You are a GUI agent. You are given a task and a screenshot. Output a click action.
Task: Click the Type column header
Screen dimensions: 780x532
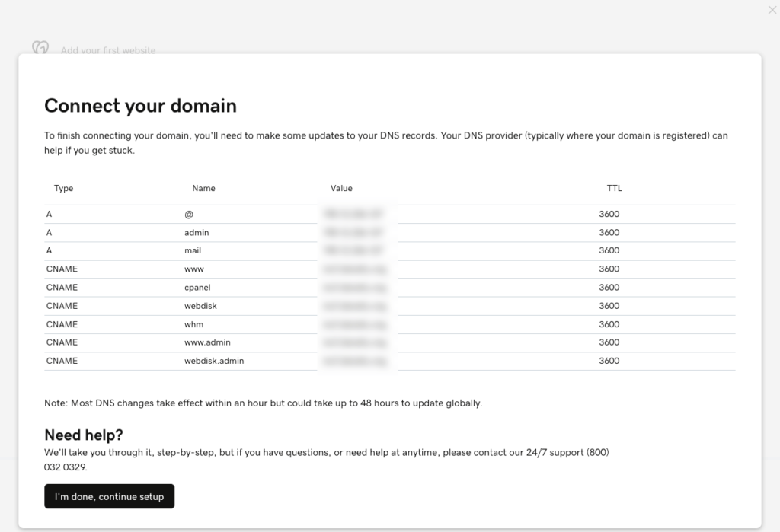click(x=63, y=188)
